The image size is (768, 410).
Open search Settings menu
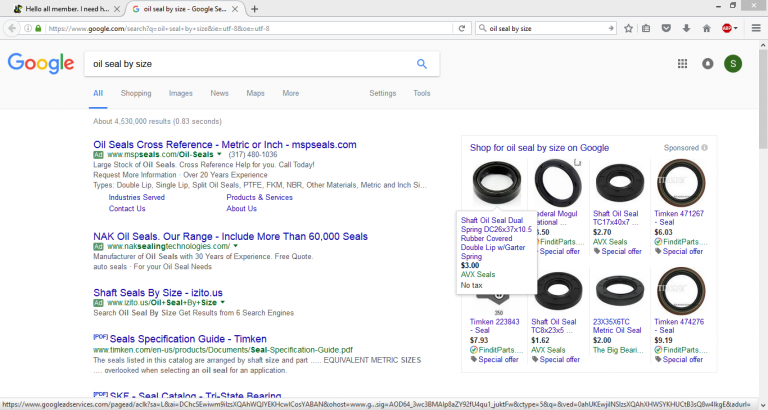[x=383, y=93]
